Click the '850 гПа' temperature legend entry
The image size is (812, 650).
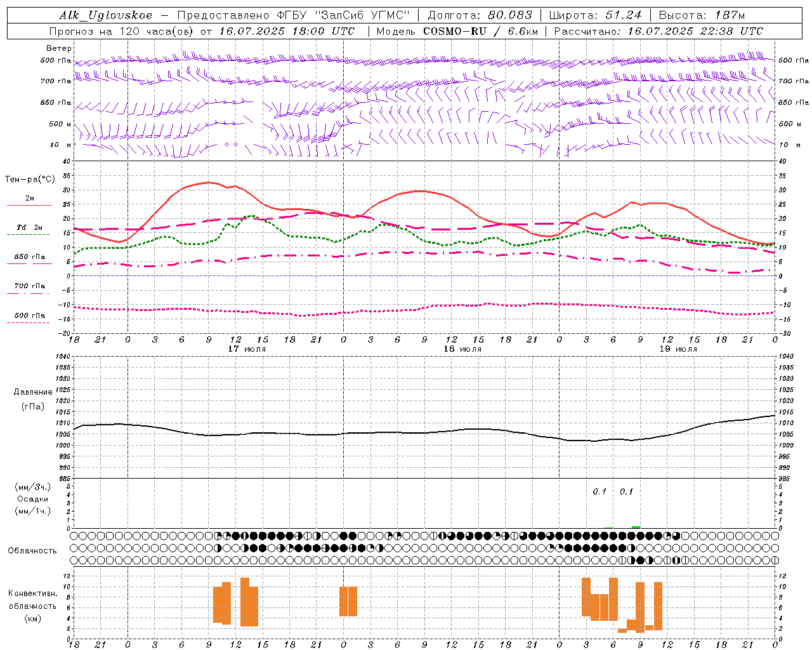point(29,257)
